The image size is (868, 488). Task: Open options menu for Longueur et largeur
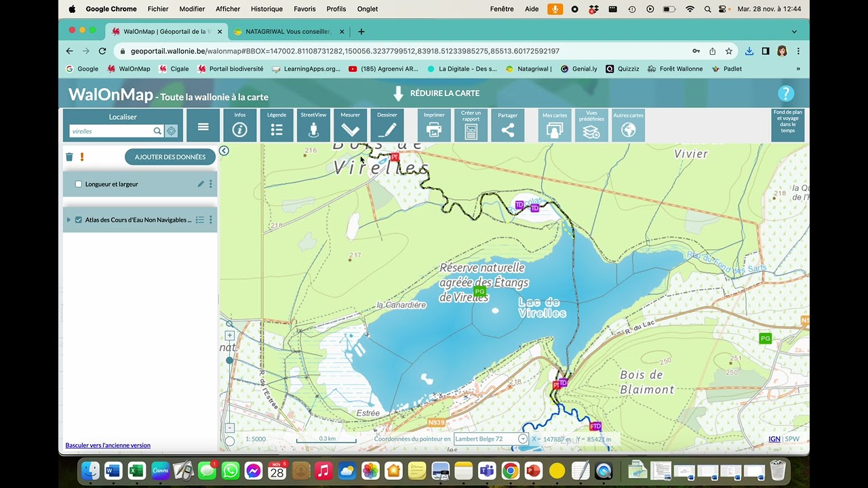[x=211, y=184]
